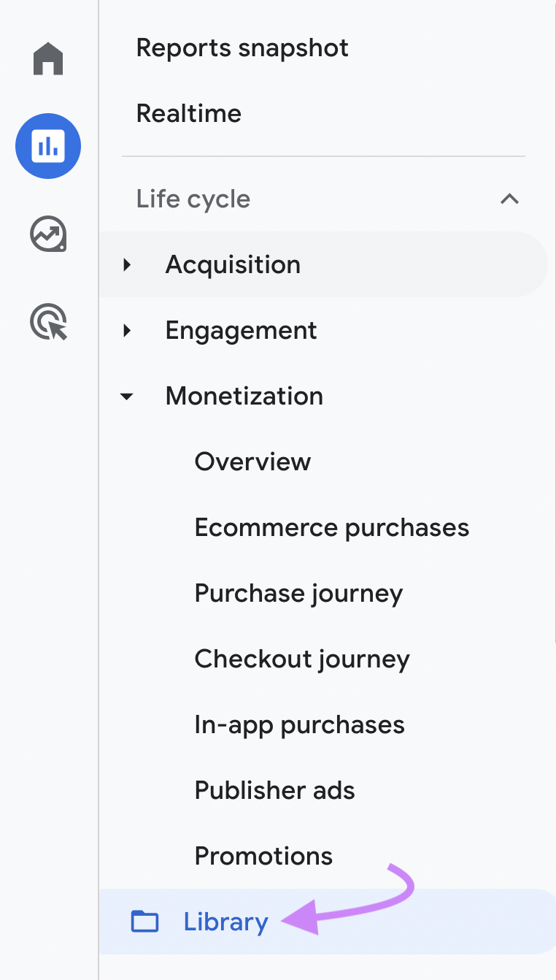Open the Home icon

point(48,58)
